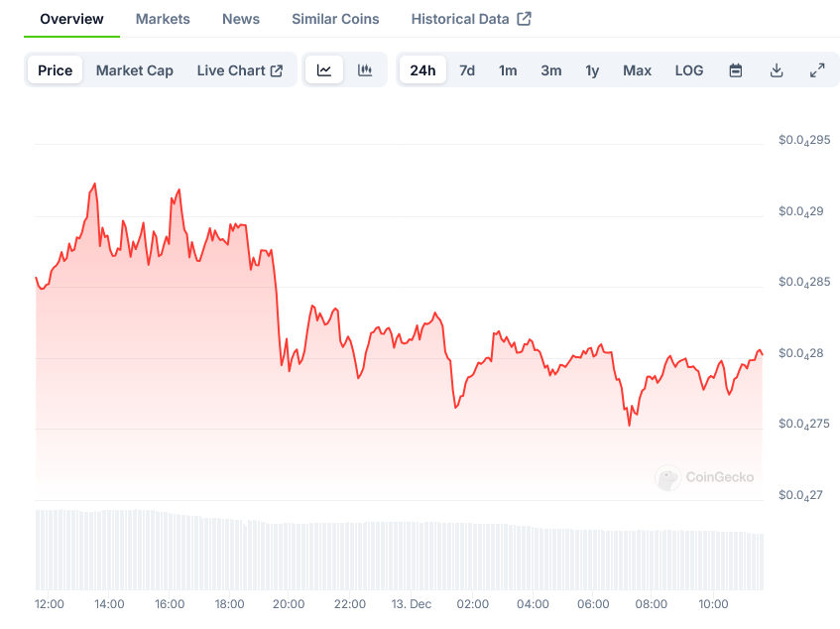Set the chart range to 1y

coord(592,70)
